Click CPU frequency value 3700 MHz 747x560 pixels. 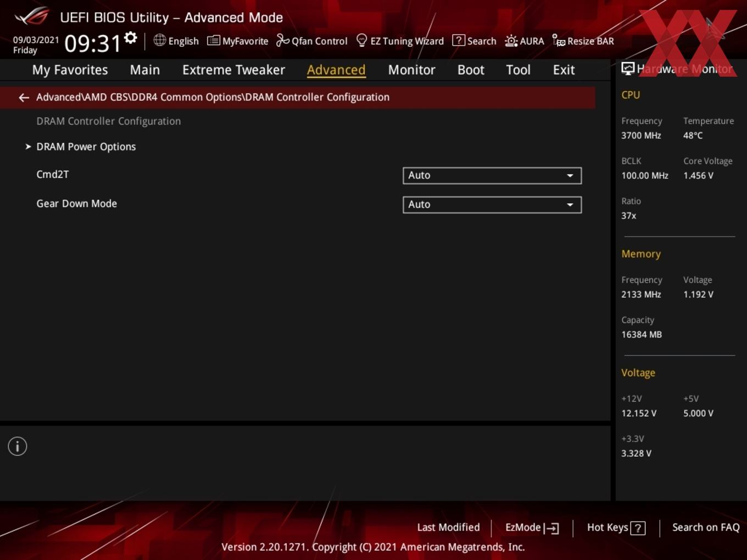pos(641,136)
